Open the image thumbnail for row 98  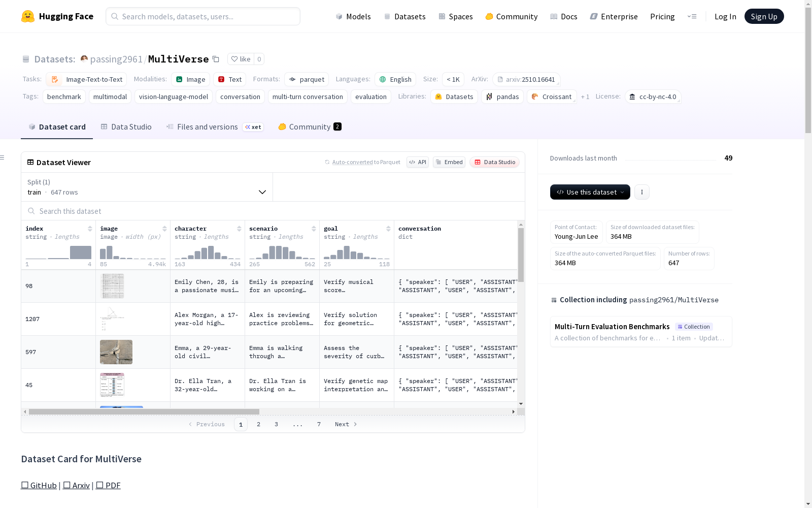pos(112,286)
